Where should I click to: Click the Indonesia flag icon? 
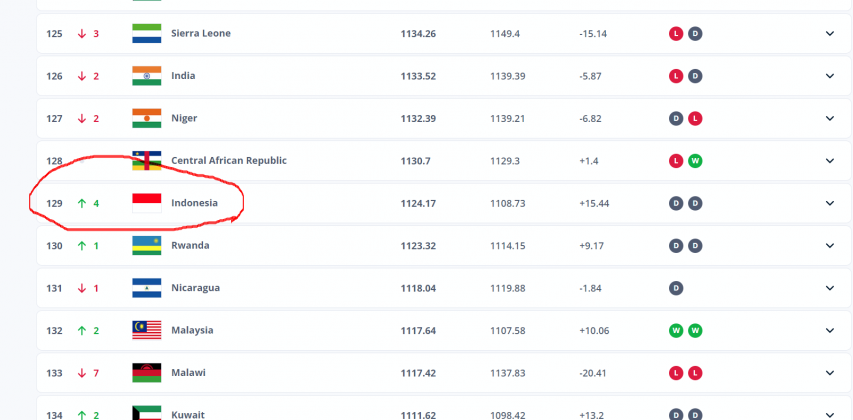click(x=146, y=203)
